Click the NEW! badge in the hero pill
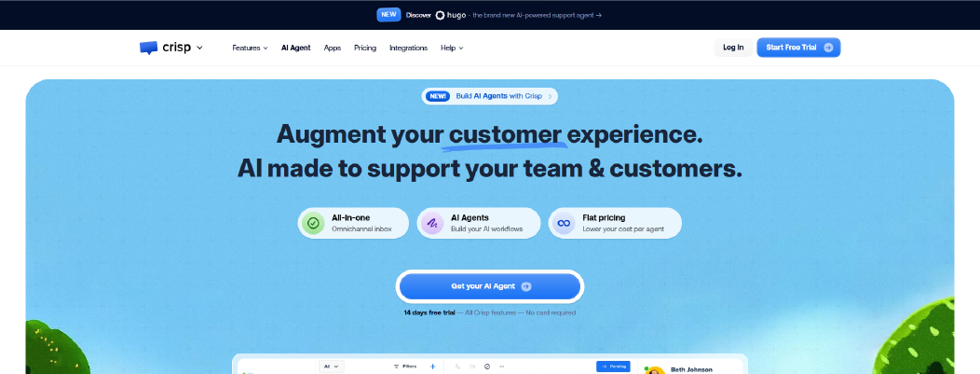980x374 pixels. pos(438,96)
